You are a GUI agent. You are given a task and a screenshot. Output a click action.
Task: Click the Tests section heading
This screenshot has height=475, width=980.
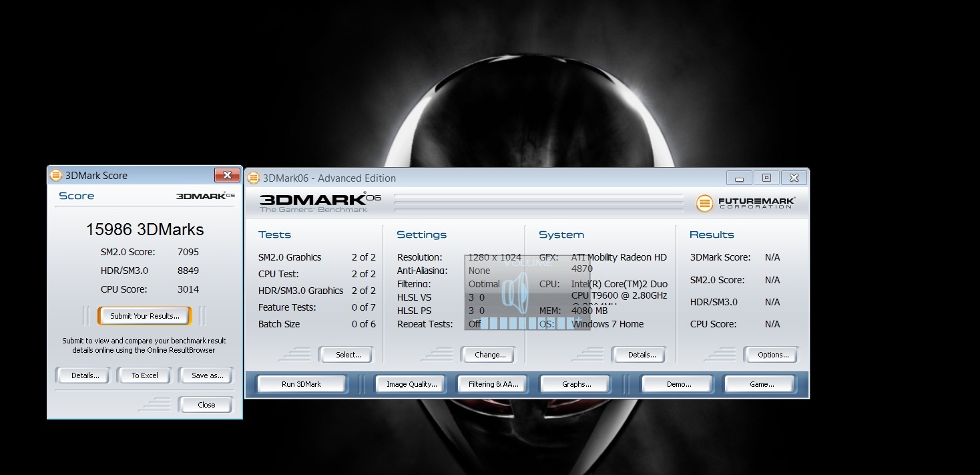click(x=274, y=234)
